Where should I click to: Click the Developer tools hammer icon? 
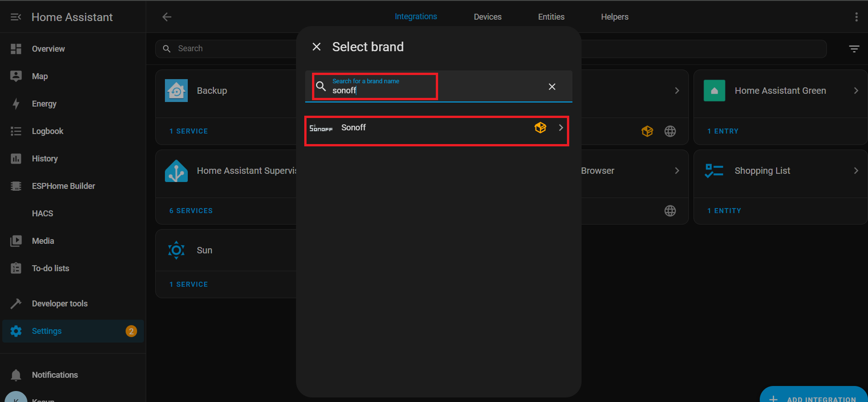pos(16,304)
